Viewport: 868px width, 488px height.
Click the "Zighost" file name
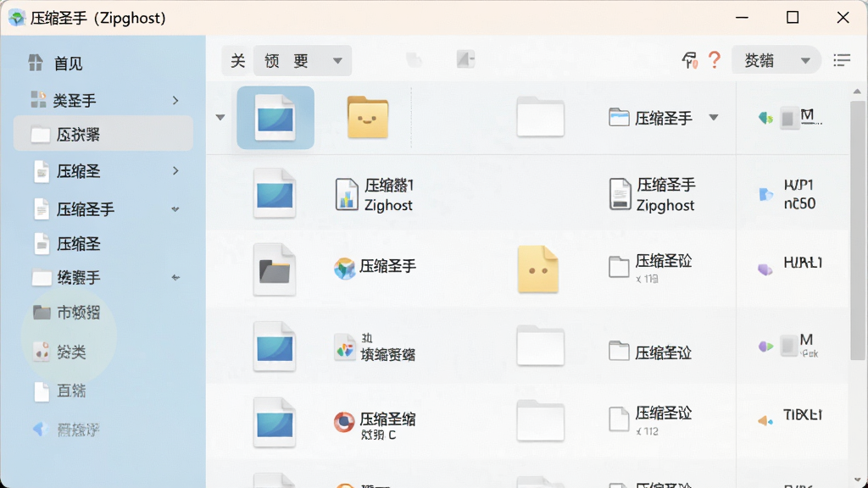coord(388,205)
